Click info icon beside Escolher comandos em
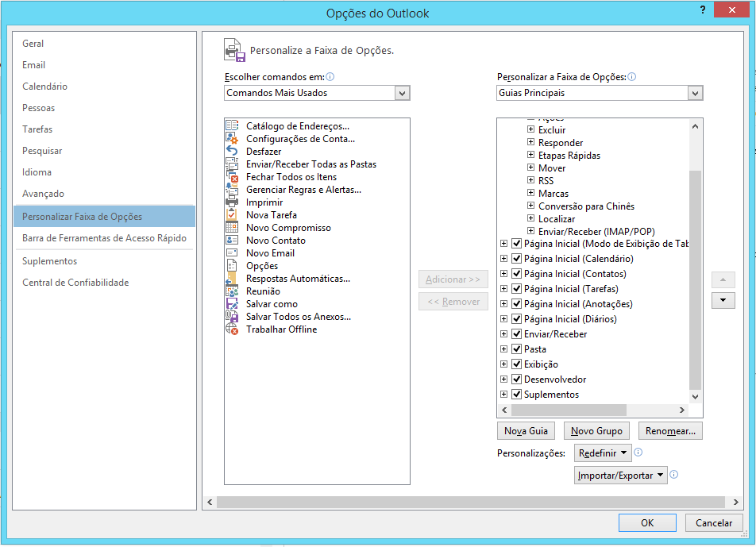This screenshot has width=756, height=547. coord(330,77)
